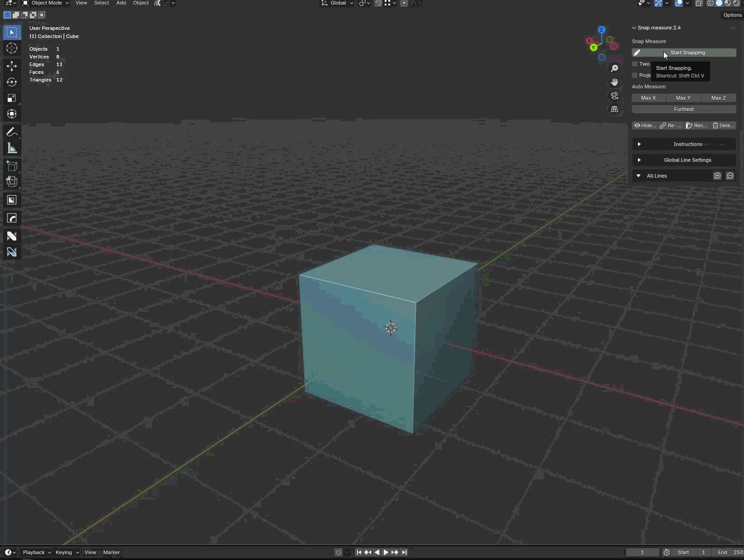
Task: Select the Move tool in the toolbar
Action: coord(12,66)
